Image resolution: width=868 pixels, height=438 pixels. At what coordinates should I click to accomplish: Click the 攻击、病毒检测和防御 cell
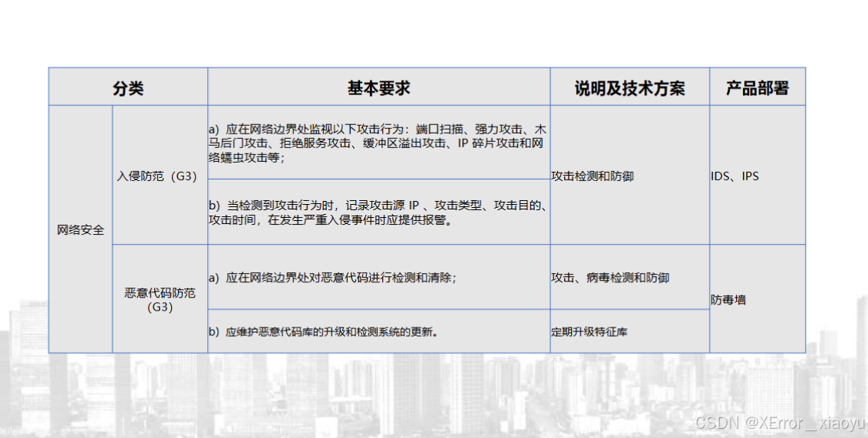tap(629, 277)
